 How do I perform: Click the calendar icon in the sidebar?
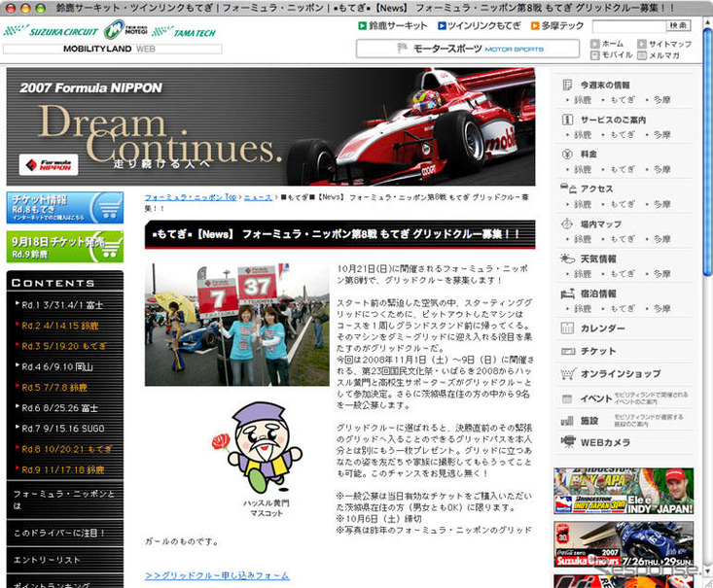tap(567, 329)
